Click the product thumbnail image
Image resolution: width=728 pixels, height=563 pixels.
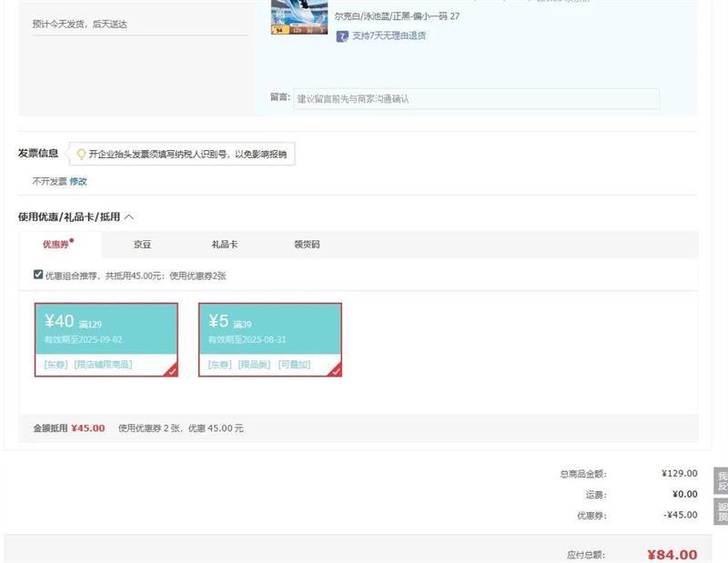pyautogui.click(x=299, y=17)
